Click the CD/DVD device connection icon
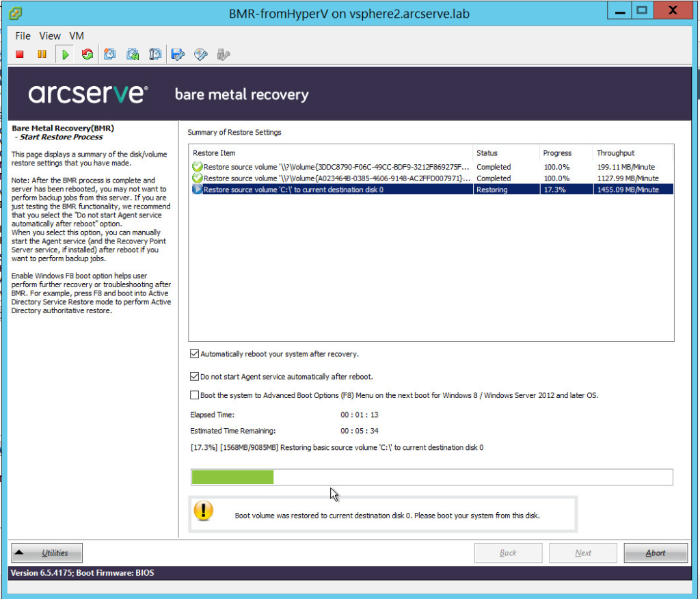 tap(201, 55)
